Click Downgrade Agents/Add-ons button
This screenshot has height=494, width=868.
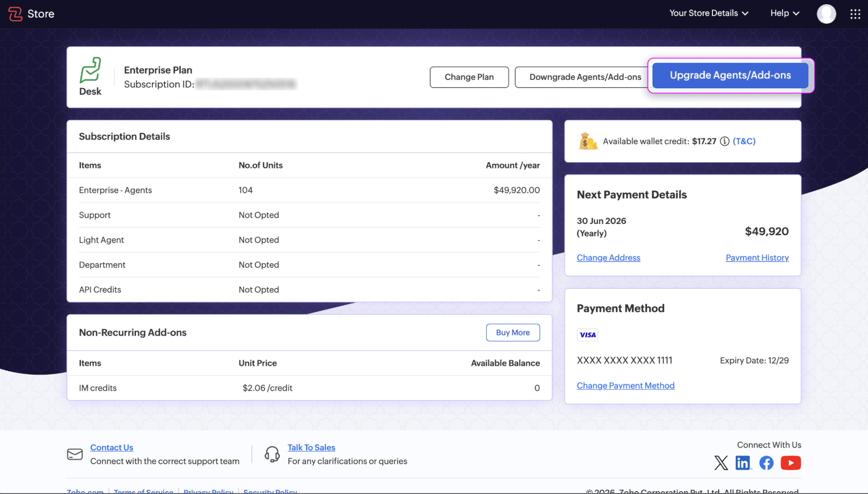(585, 77)
